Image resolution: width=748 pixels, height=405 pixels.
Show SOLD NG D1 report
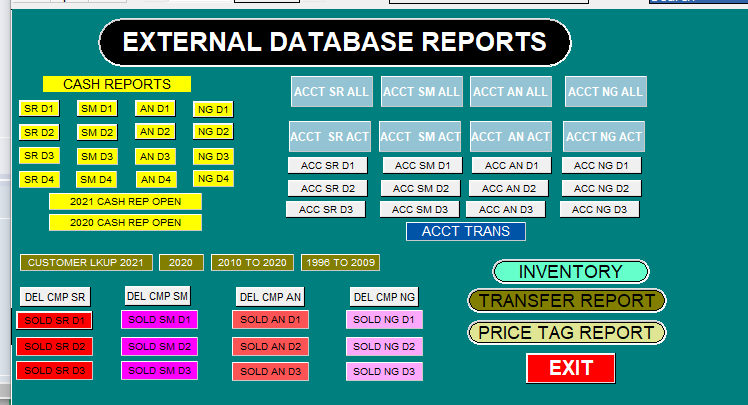tap(384, 320)
